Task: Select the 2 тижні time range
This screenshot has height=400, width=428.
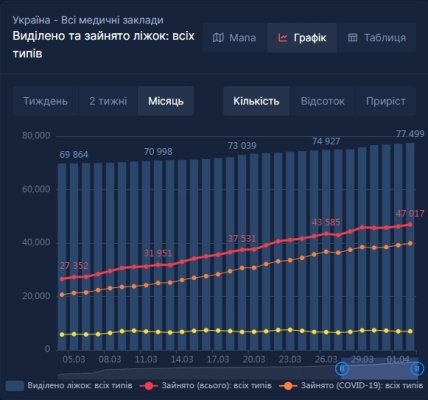Action: click(108, 101)
